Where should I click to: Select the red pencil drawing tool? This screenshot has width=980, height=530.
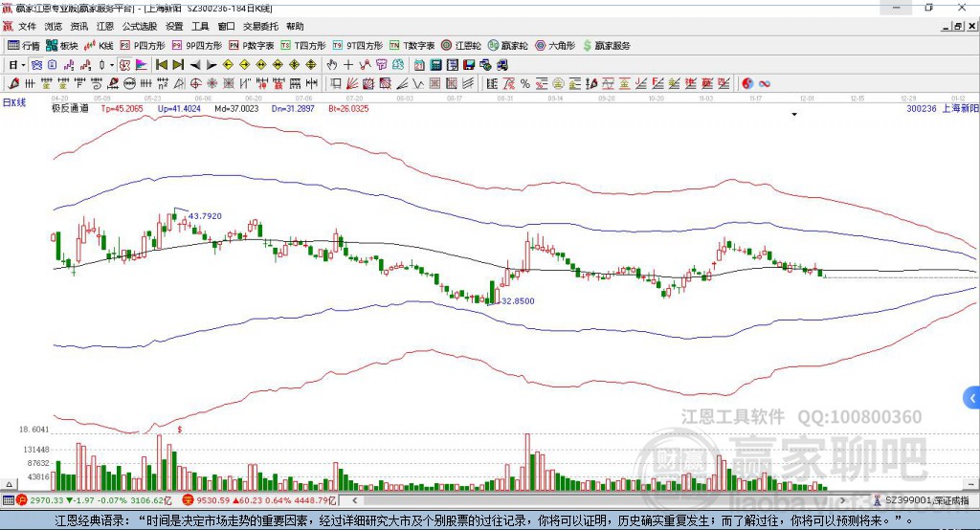coord(13,84)
